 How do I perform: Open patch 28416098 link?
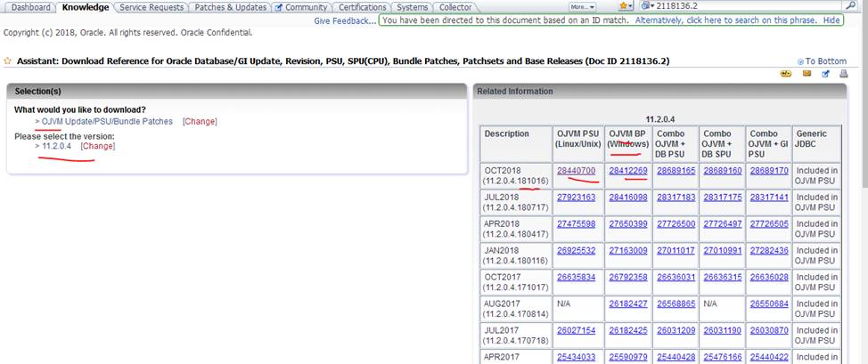tap(628, 197)
